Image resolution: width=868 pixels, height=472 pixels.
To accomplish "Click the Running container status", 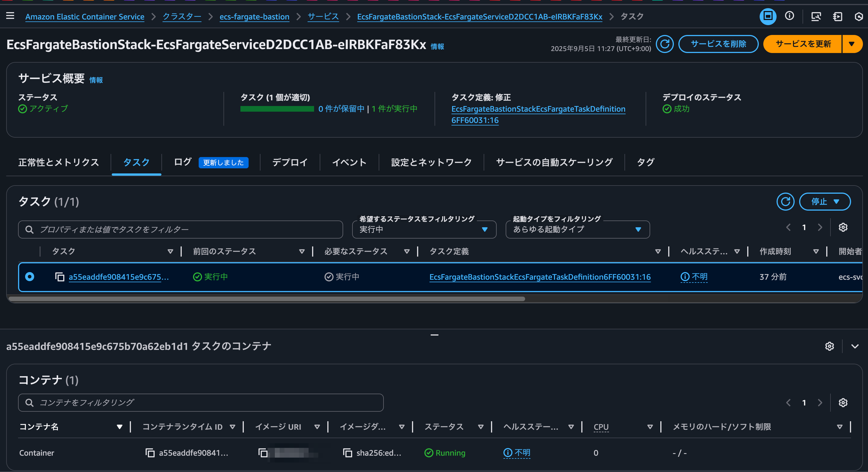I will click(445, 453).
